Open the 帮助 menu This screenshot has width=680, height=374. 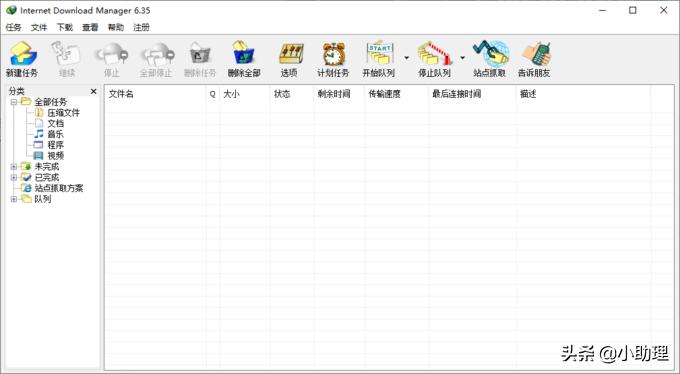coord(116,27)
